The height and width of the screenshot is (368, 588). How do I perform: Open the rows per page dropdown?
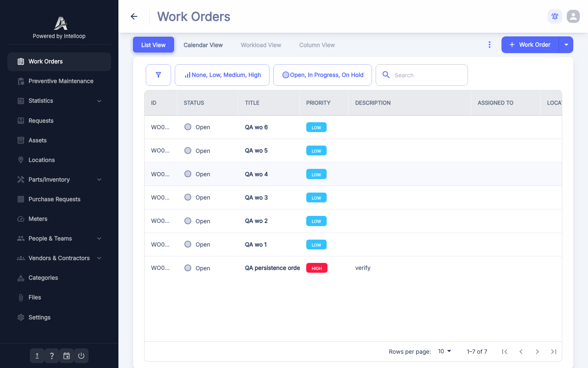point(445,351)
